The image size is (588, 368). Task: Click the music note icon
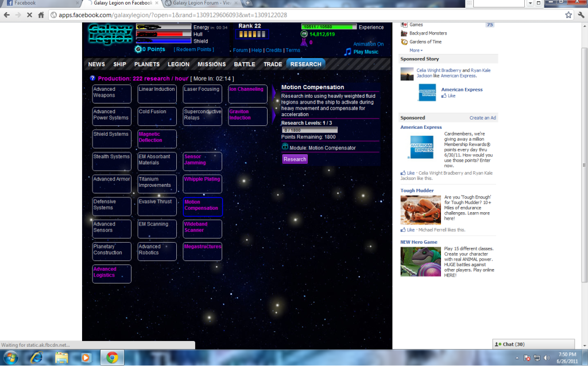(x=347, y=52)
